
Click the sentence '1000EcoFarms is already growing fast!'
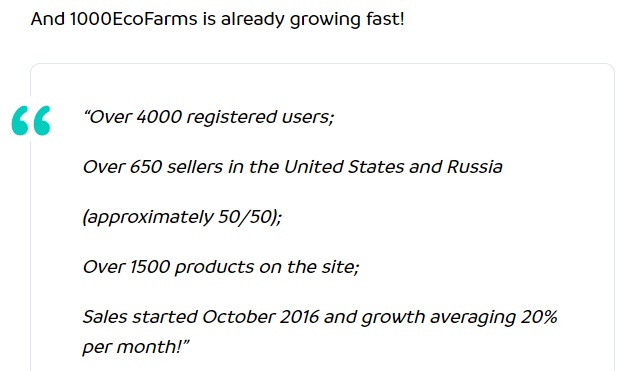coord(237,19)
